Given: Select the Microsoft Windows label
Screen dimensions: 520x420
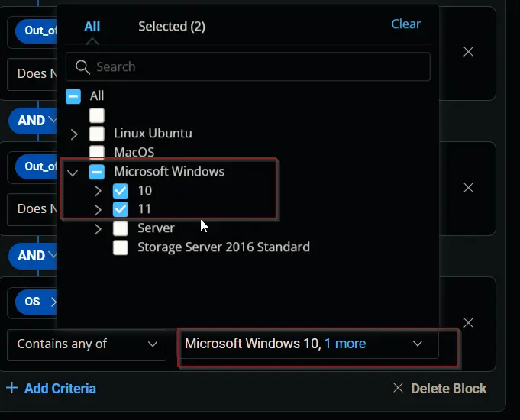Looking at the screenshot, I should click(169, 172).
